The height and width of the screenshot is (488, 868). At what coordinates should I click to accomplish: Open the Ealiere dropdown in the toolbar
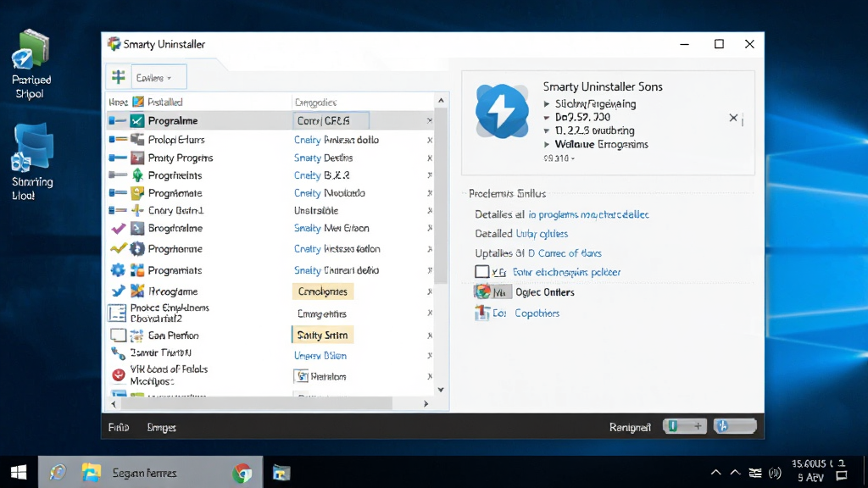coord(159,77)
